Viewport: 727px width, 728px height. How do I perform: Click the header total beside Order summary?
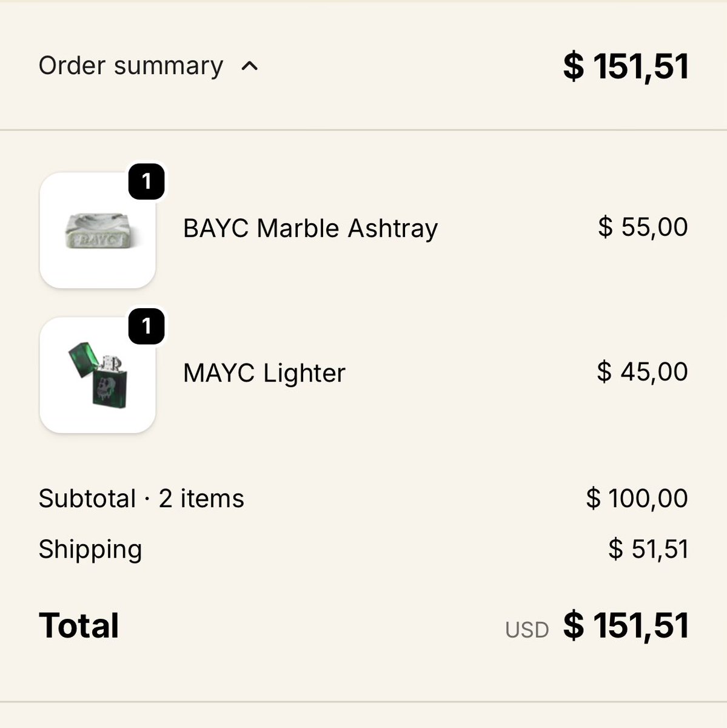[x=626, y=66]
